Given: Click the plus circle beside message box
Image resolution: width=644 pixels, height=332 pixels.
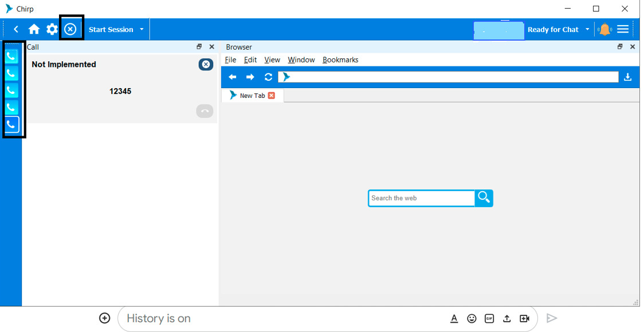Looking at the screenshot, I should coord(105,318).
